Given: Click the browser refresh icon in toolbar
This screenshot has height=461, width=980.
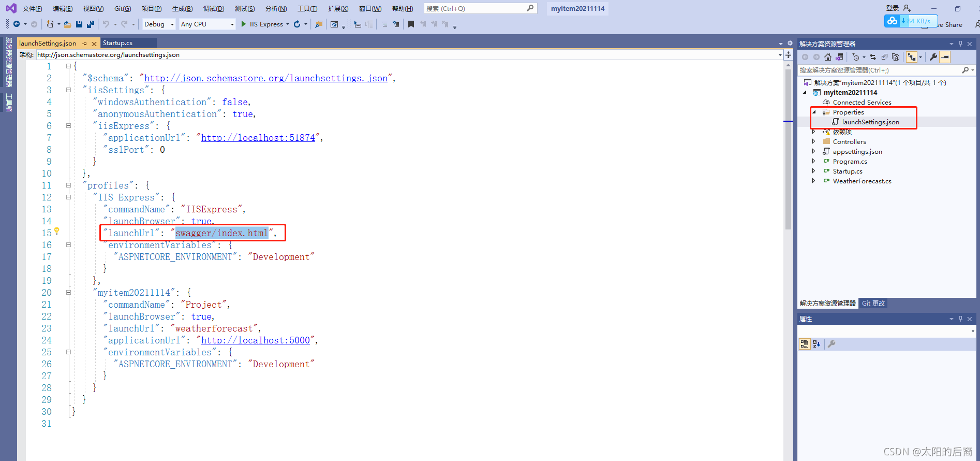Looking at the screenshot, I should (x=297, y=24).
